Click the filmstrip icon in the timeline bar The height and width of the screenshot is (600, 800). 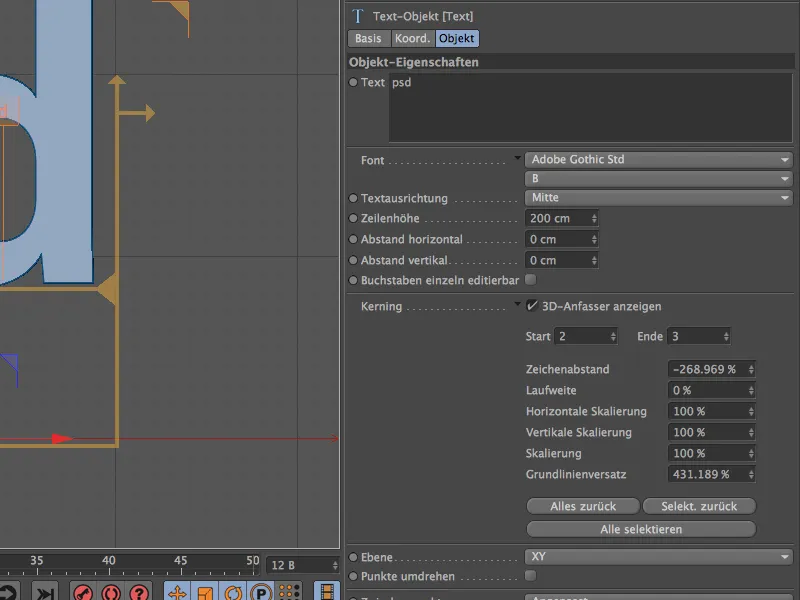click(327, 592)
